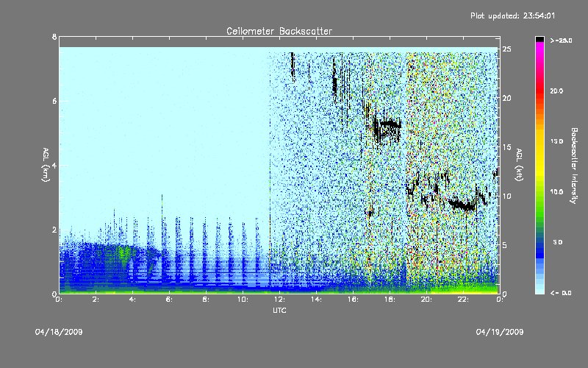
Task: Click the '2:' hour tick on UTC axis
Action: [x=96, y=300]
